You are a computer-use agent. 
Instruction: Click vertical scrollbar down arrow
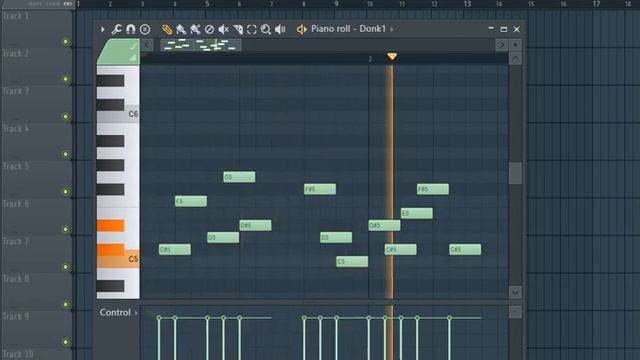coord(515,292)
